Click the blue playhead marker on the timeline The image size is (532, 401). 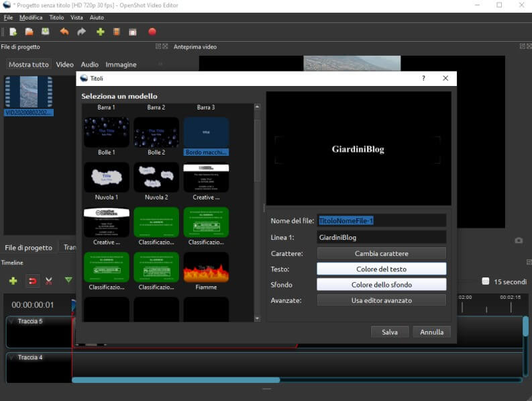[73, 304]
